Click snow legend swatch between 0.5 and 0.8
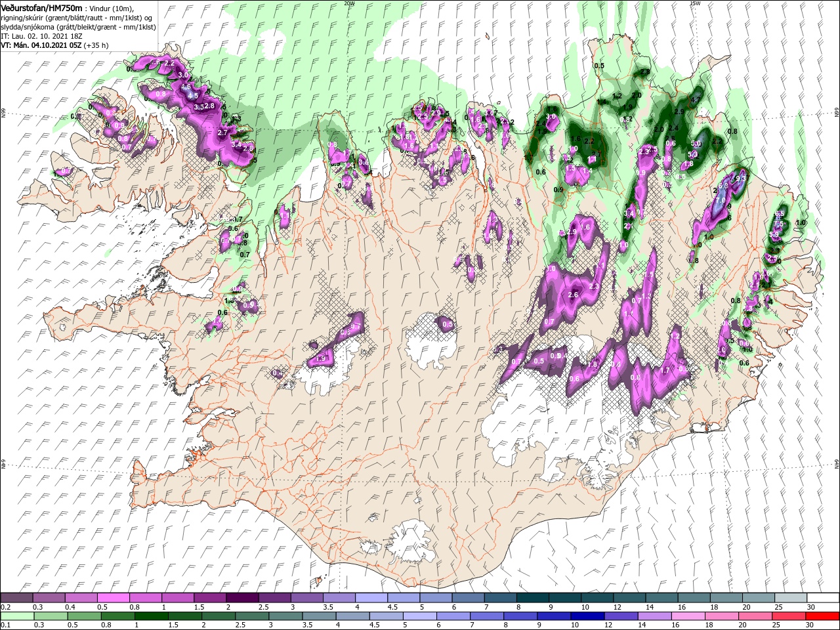Viewport: 840px width, 630px height. point(113,598)
